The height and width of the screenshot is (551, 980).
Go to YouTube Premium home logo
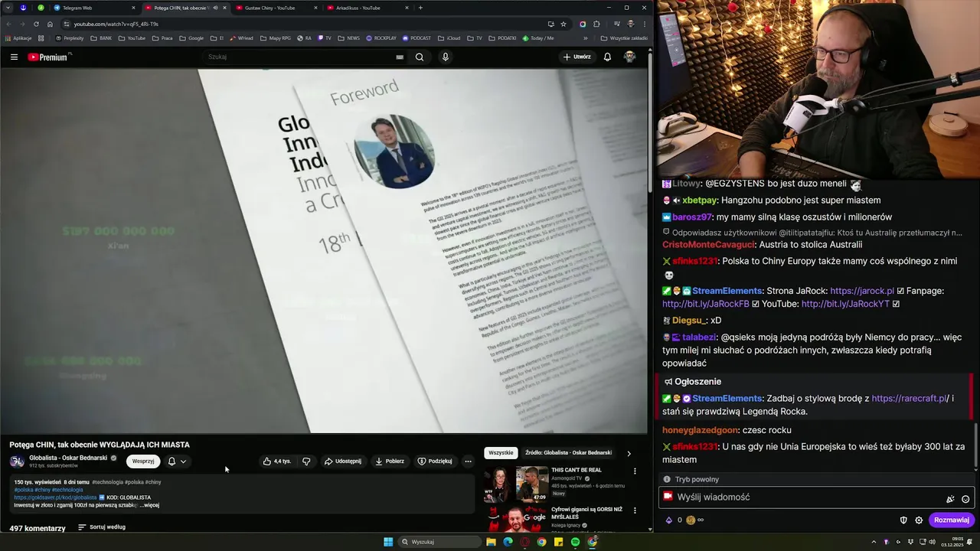point(49,57)
